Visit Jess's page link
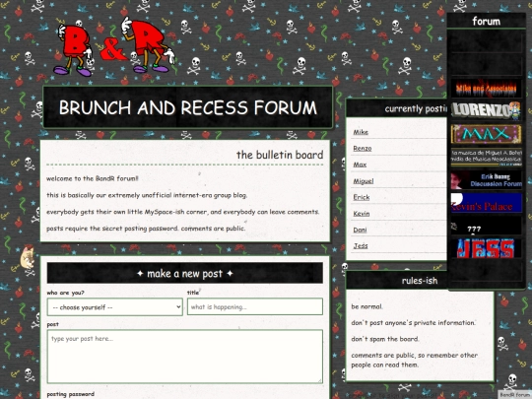 (361, 246)
